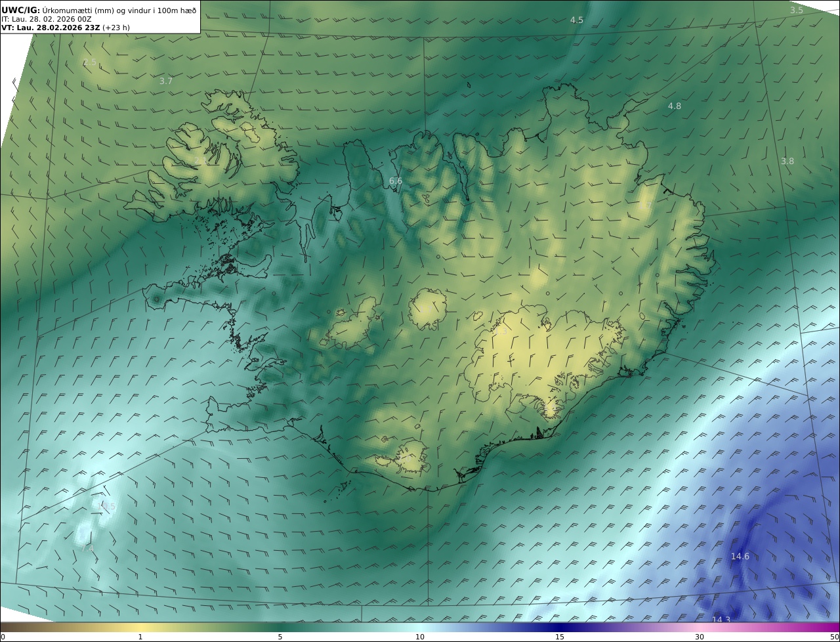Click the colour scale tick labelled 50

pos(835,637)
